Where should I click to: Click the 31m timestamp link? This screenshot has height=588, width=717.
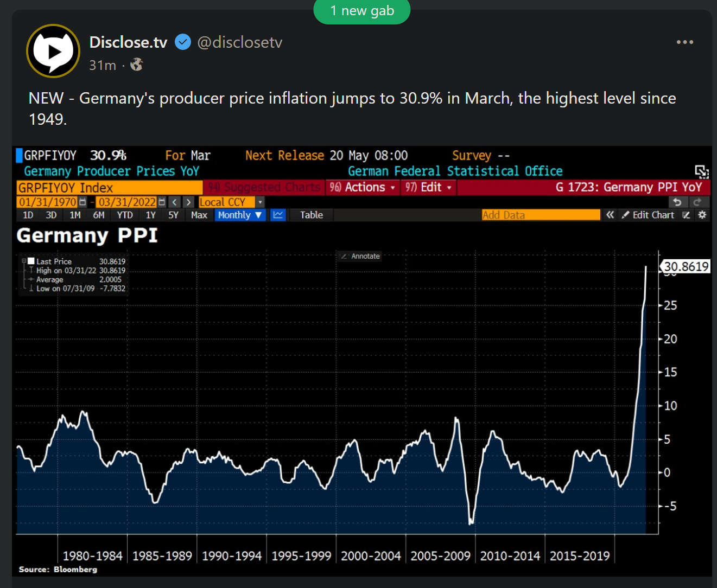(103, 65)
